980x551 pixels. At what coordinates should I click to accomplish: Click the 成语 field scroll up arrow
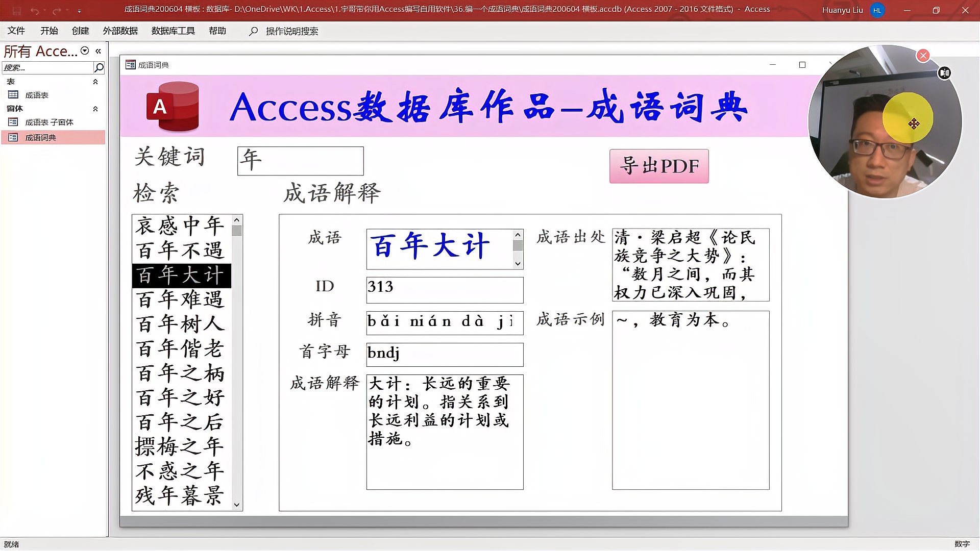tap(518, 235)
